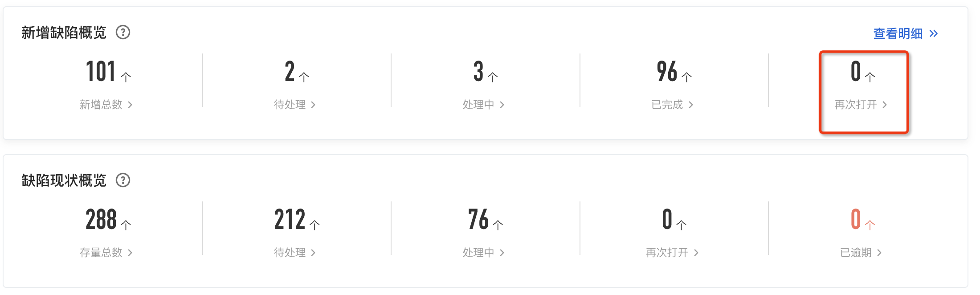Open 再次打开 in current status overview

click(x=672, y=253)
